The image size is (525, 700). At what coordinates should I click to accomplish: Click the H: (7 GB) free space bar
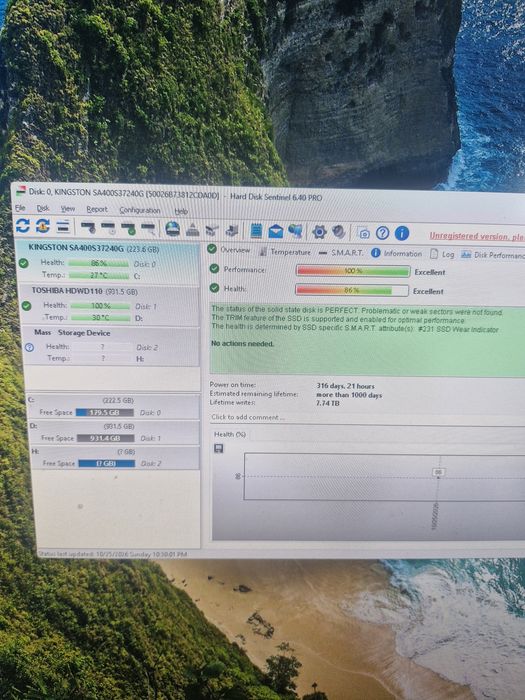pos(107,463)
